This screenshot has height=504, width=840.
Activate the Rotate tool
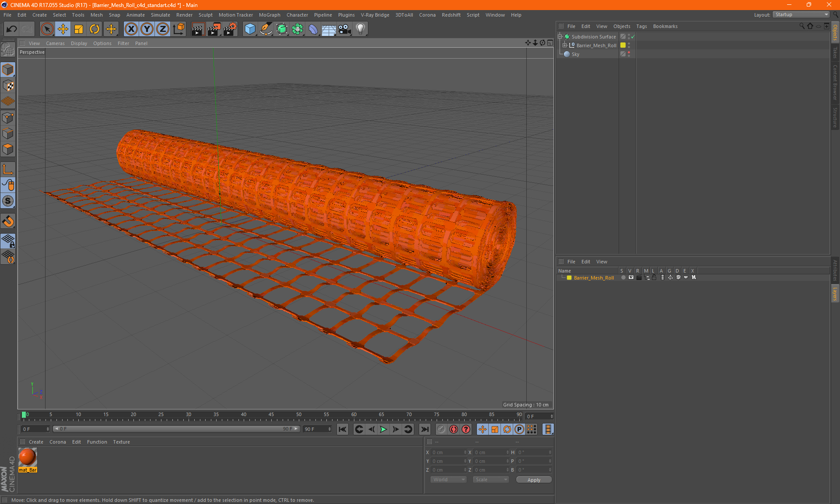click(94, 29)
